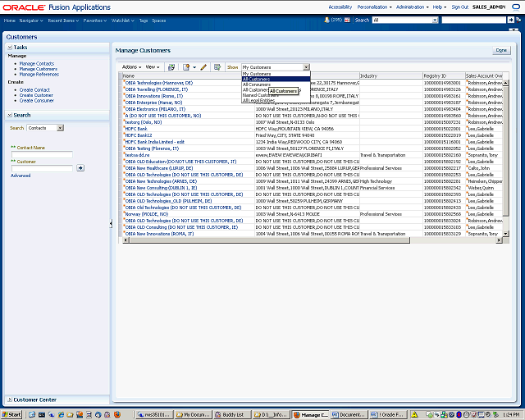Select All Customers in Show list
This screenshot has height=420, width=525.
[x=257, y=79]
